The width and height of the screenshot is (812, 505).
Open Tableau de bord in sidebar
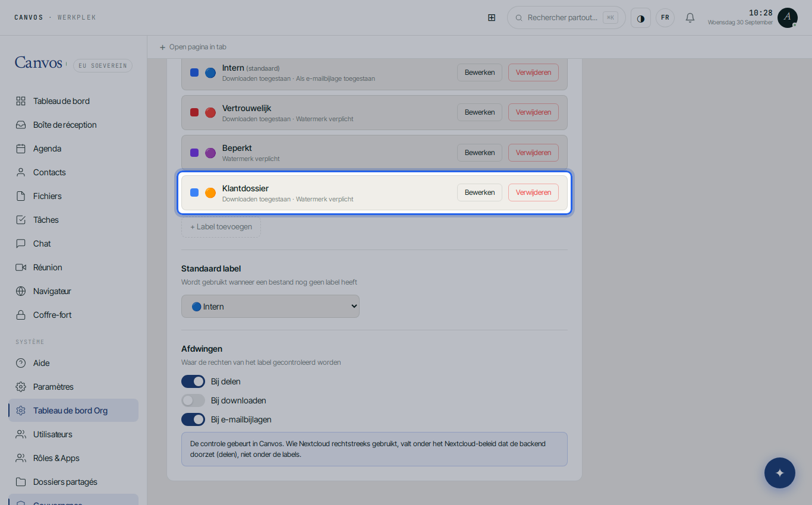pos(74,101)
